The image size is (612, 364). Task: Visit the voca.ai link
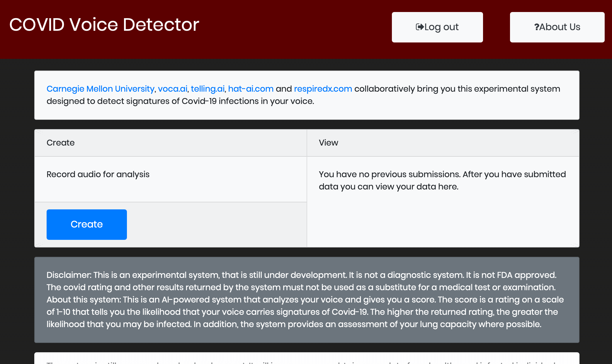click(x=172, y=89)
